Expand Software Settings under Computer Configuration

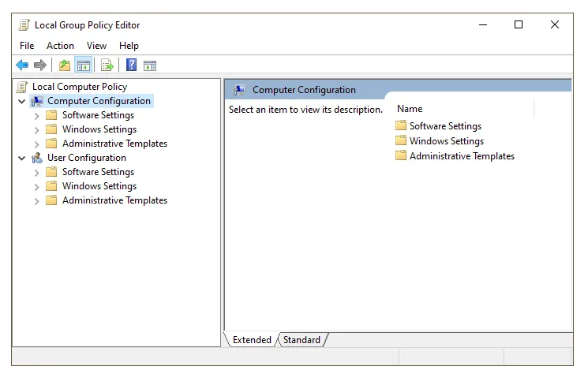pyautogui.click(x=37, y=116)
